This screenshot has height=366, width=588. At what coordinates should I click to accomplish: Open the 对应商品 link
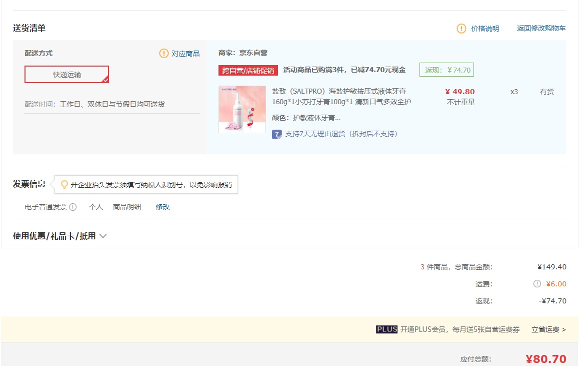pyautogui.click(x=185, y=54)
